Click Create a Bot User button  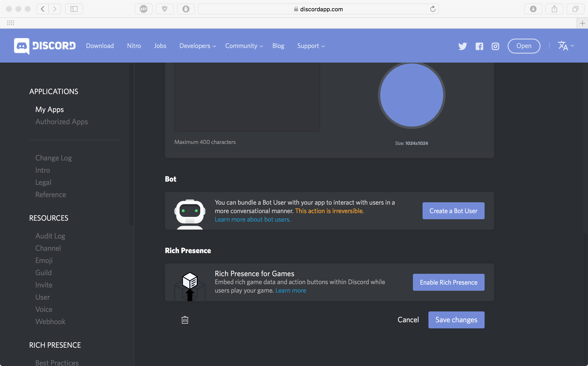coord(453,211)
